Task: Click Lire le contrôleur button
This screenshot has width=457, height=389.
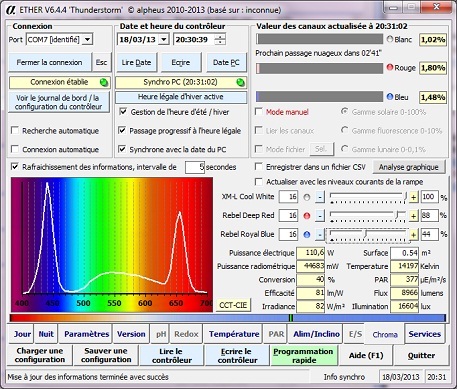Action: coord(172,356)
